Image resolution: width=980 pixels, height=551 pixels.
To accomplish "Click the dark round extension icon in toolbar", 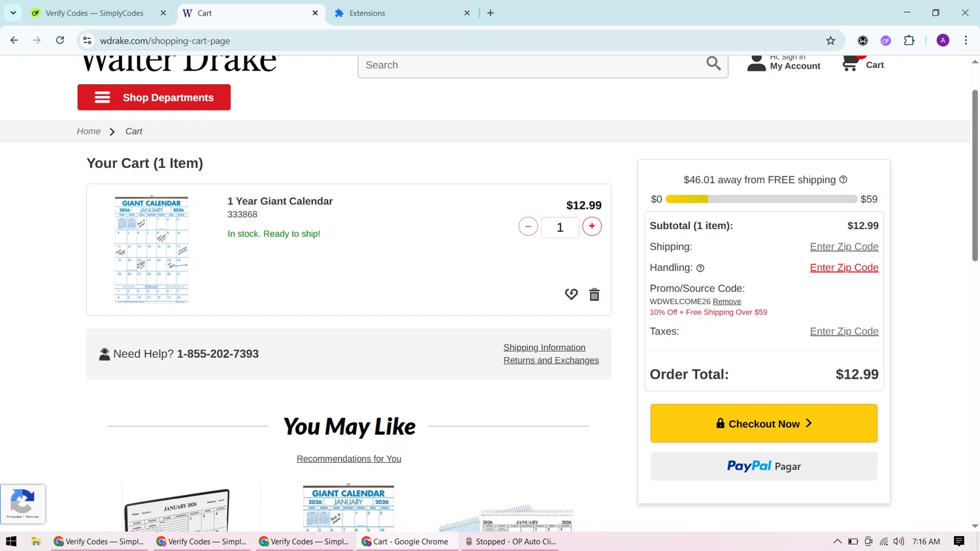I will pos(863,40).
